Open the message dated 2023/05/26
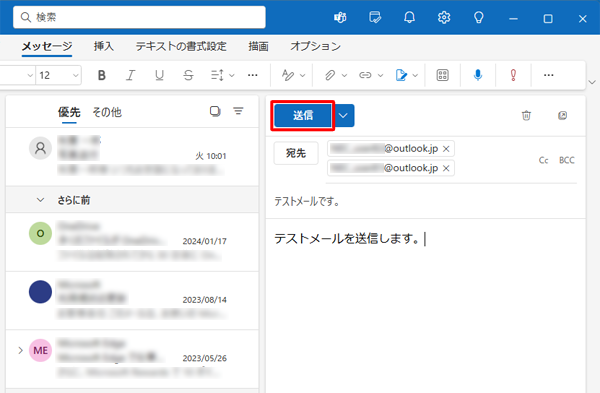Screen dimensions: 600x393 132,359
